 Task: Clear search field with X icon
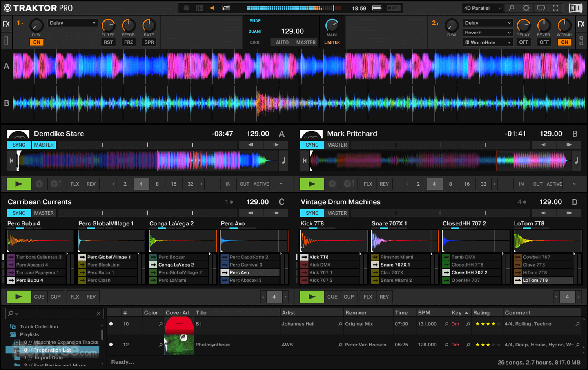coord(98,313)
